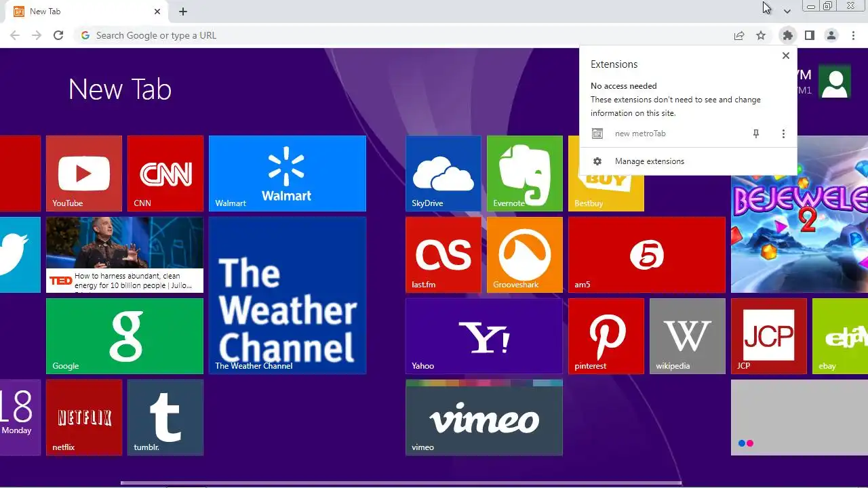Open the pinterest tile
The width and height of the screenshot is (868, 488).
click(x=606, y=336)
